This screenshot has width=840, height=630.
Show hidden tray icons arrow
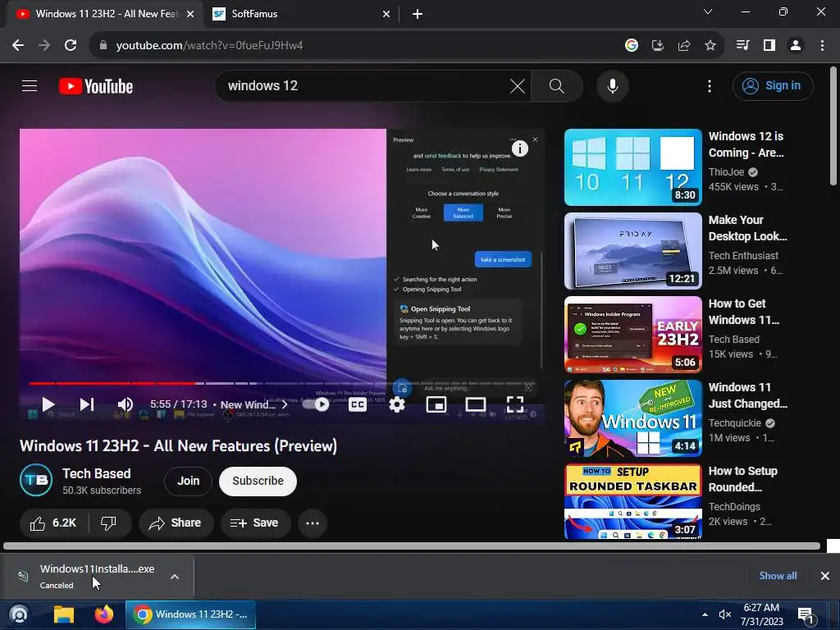[x=705, y=614]
